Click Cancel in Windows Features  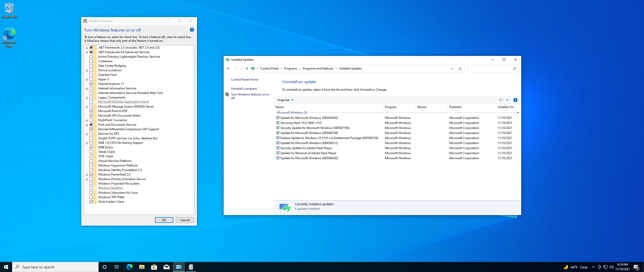click(185, 220)
